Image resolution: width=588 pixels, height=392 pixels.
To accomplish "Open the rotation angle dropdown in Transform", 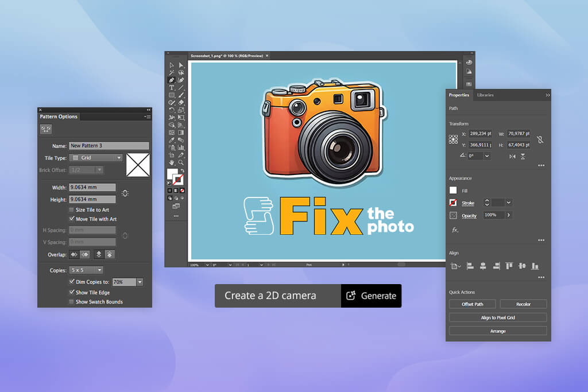I will click(487, 156).
